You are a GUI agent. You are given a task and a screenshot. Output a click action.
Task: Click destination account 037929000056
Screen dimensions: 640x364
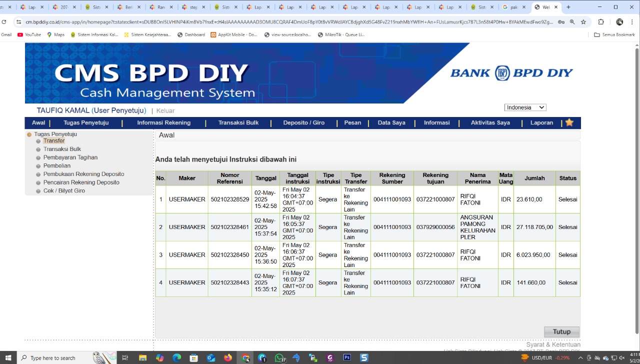pos(435,227)
